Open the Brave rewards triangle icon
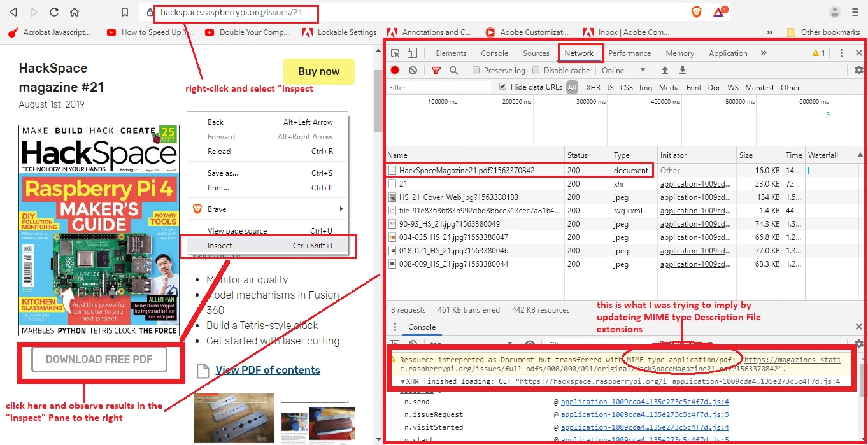The height and width of the screenshot is (445, 868). [719, 12]
